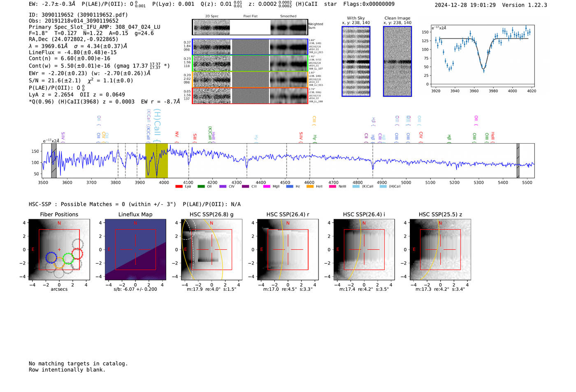This screenshot has width=576, height=392.
Task: Click the P(Lyα): 0.001 header value
Action: point(173,4)
